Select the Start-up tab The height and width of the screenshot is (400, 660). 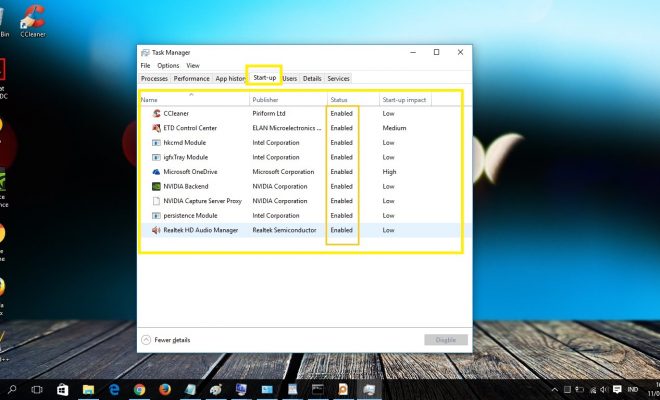pyautogui.click(x=264, y=77)
